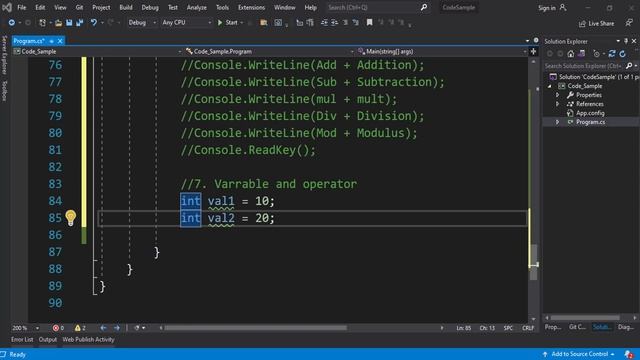Click Solution Explorer window options dropdown arrow
Screen dimensions: 640x360
click(x=618, y=41)
